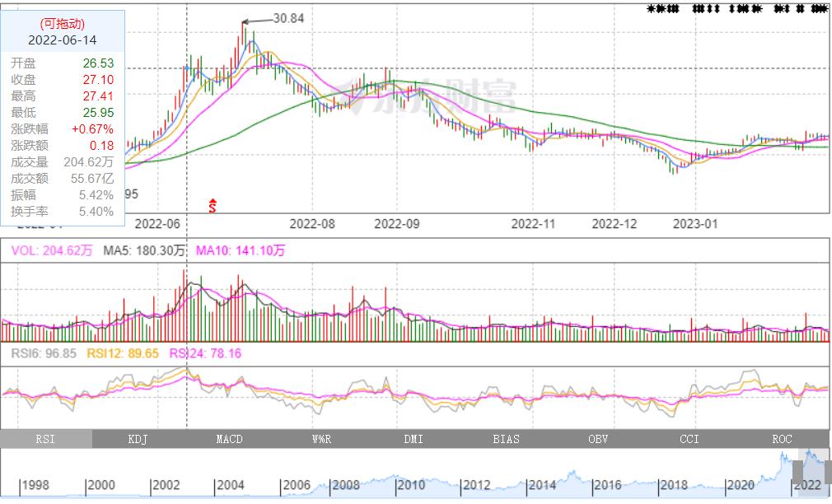Select the OBV indicator tab
The height and width of the screenshot is (504, 832).
pyautogui.click(x=598, y=439)
